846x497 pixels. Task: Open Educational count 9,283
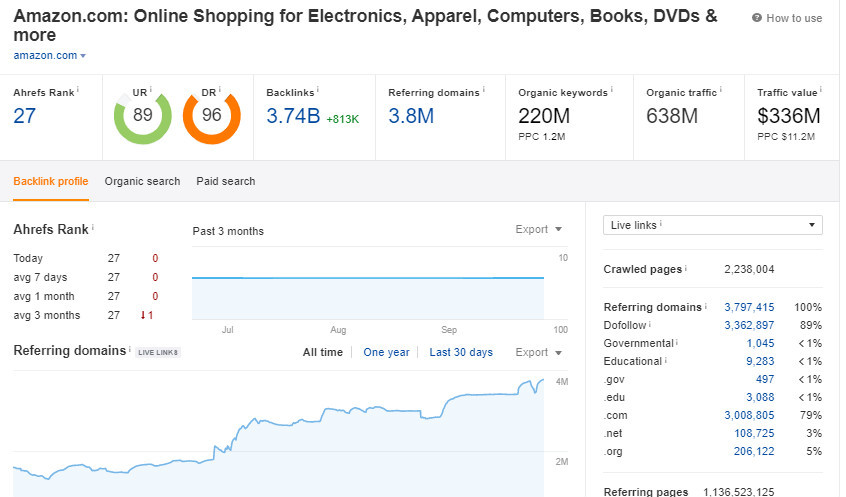click(760, 361)
